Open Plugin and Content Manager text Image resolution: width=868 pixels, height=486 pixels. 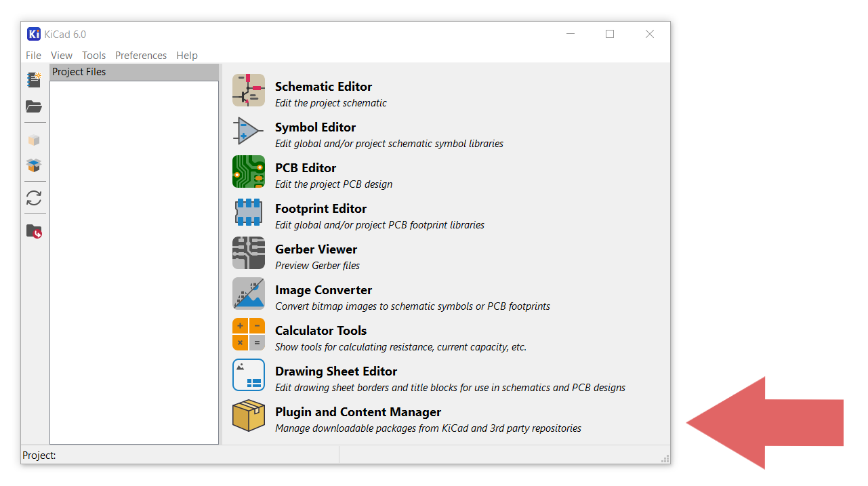[358, 412]
